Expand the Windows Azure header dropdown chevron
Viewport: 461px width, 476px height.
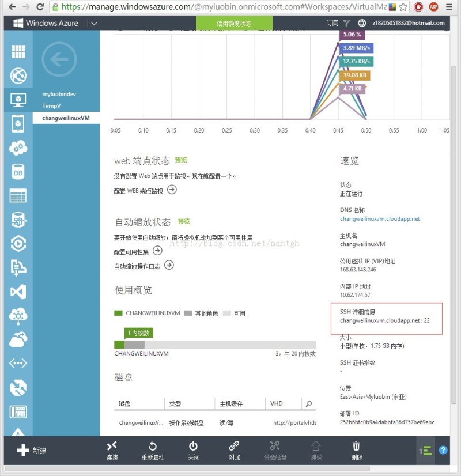tap(94, 24)
